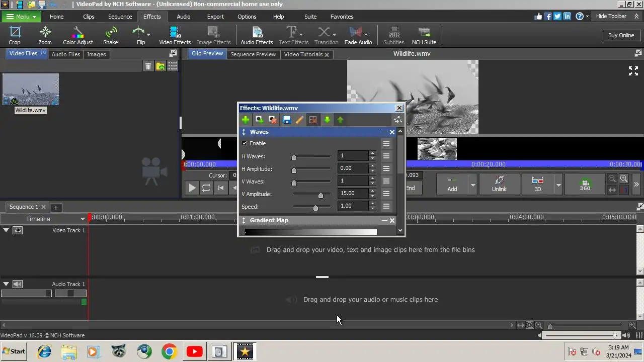Open Color Adjust effects

tap(77, 36)
